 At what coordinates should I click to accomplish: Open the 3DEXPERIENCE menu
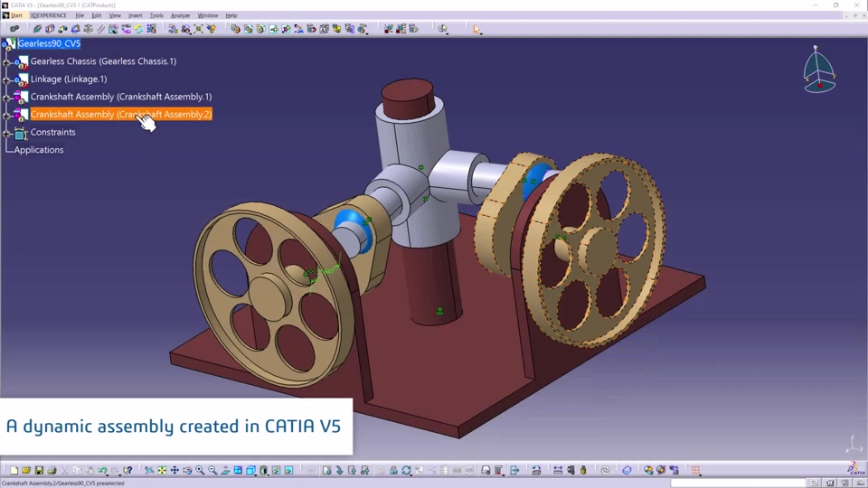click(48, 15)
